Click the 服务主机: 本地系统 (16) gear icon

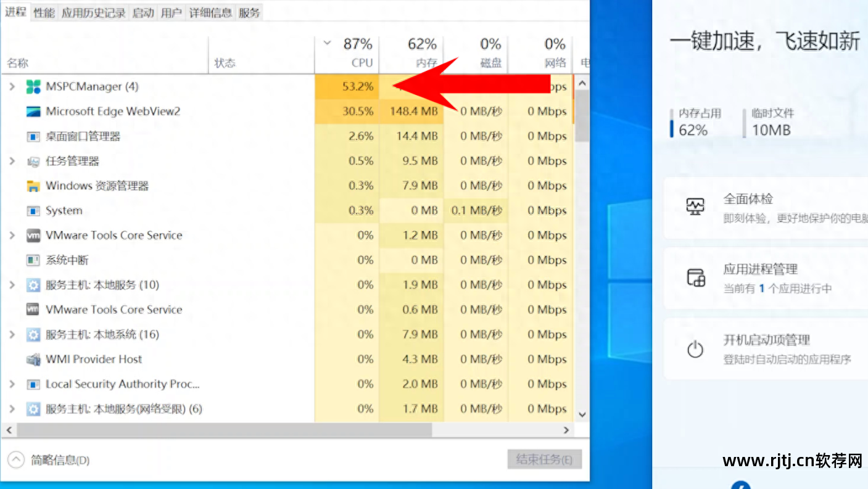tap(33, 335)
